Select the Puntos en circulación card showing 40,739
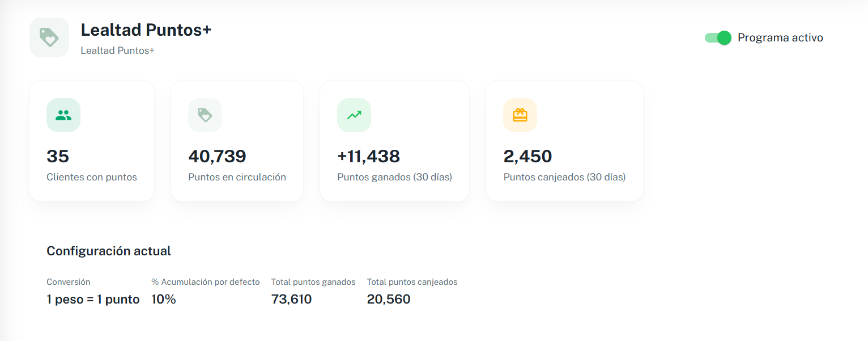The image size is (868, 341). 237,141
